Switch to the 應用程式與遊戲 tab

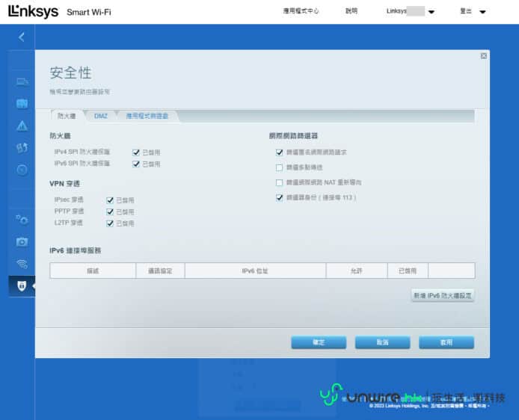pyautogui.click(x=147, y=116)
